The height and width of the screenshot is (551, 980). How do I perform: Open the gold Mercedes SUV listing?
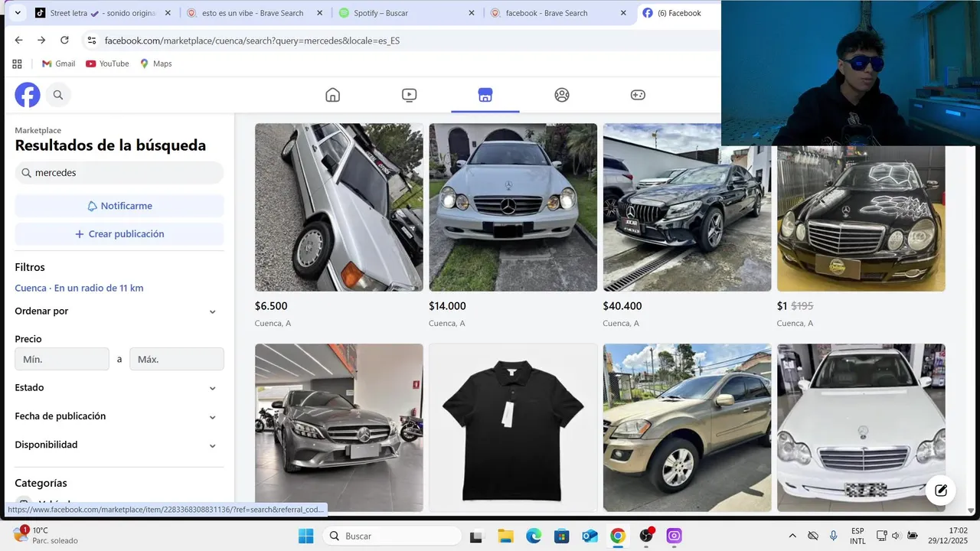tap(687, 428)
